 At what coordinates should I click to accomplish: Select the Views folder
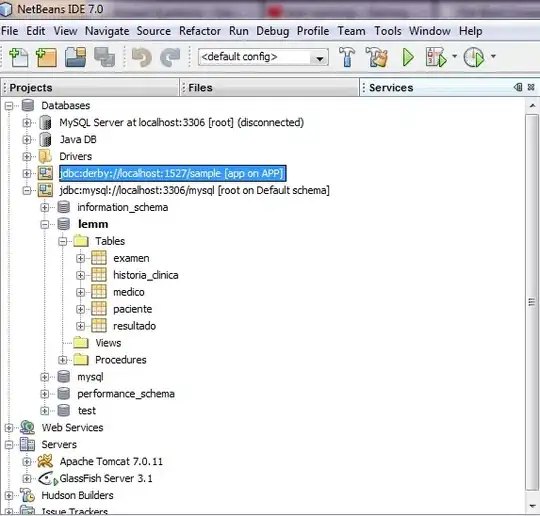[108, 343]
